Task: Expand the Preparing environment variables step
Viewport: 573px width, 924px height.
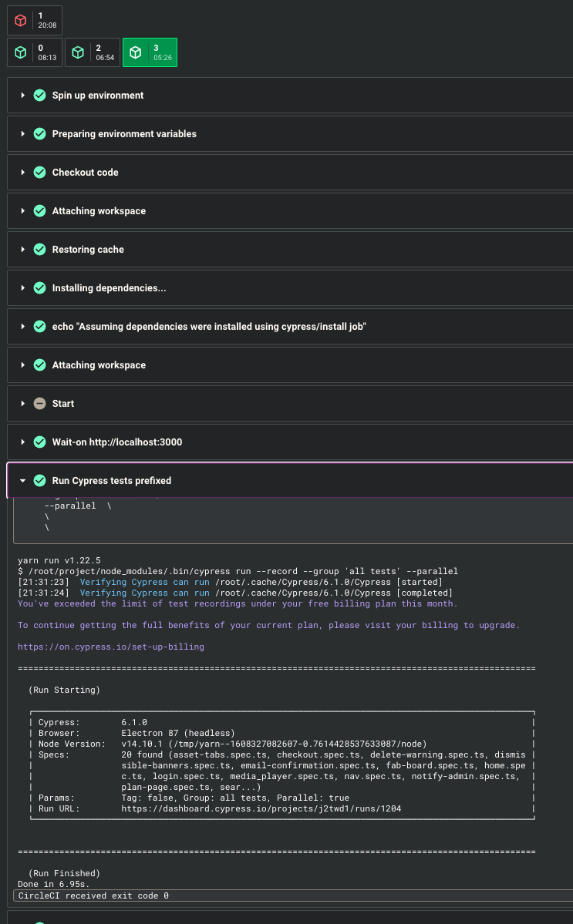Action: pos(22,133)
